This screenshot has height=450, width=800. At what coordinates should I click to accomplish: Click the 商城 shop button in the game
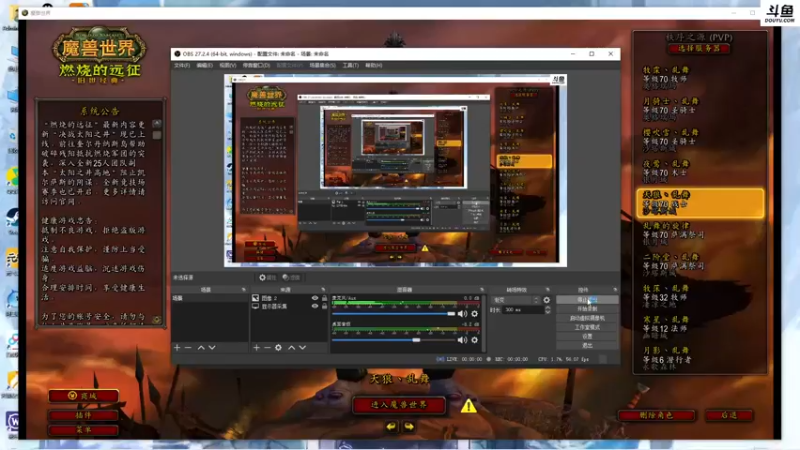pyautogui.click(x=84, y=396)
